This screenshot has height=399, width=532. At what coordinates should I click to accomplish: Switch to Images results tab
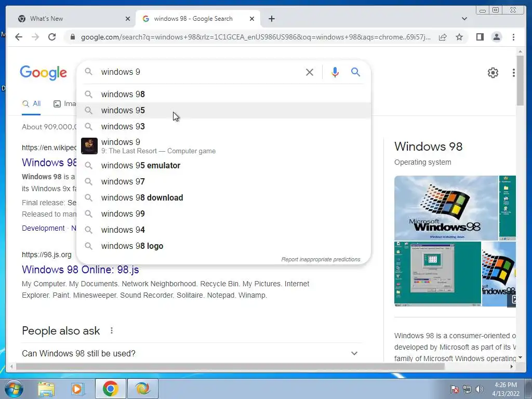[x=65, y=104]
